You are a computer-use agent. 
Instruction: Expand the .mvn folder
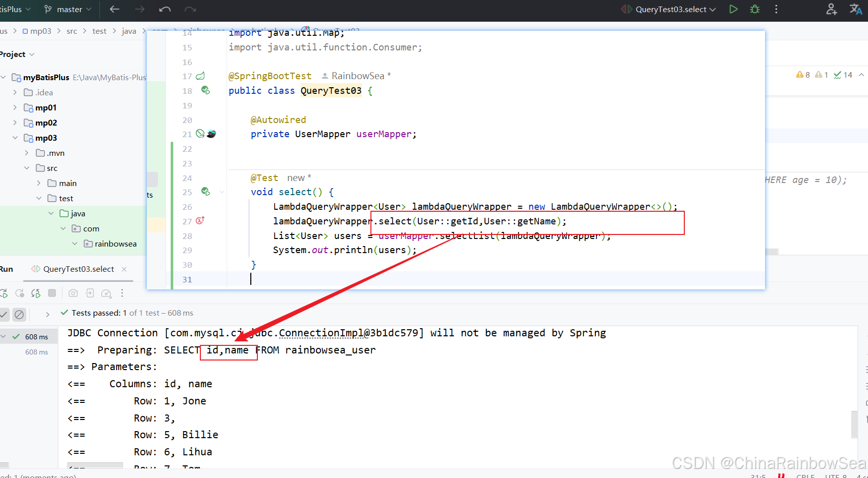(27, 153)
